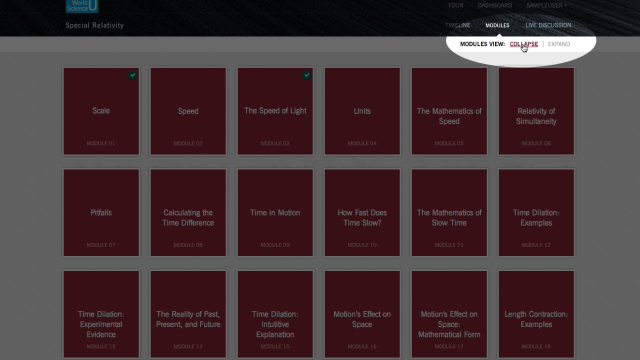Image resolution: width=640 pixels, height=360 pixels.
Task: Open Motion's Effect on Space module 16
Action: [362, 314]
